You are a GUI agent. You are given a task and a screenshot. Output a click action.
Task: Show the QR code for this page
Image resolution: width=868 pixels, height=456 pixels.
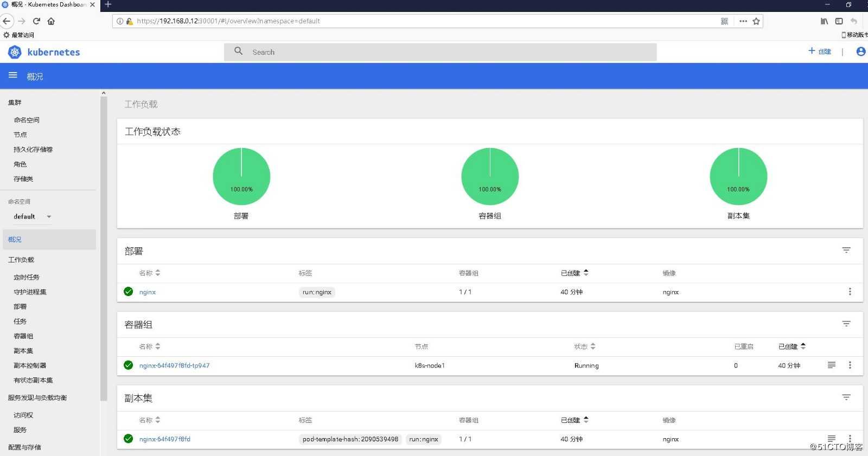click(724, 21)
